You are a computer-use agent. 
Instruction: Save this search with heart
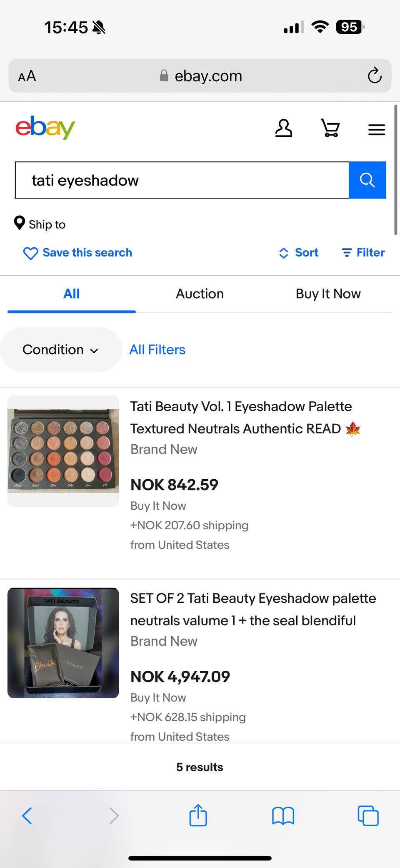click(x=77, y=253)
